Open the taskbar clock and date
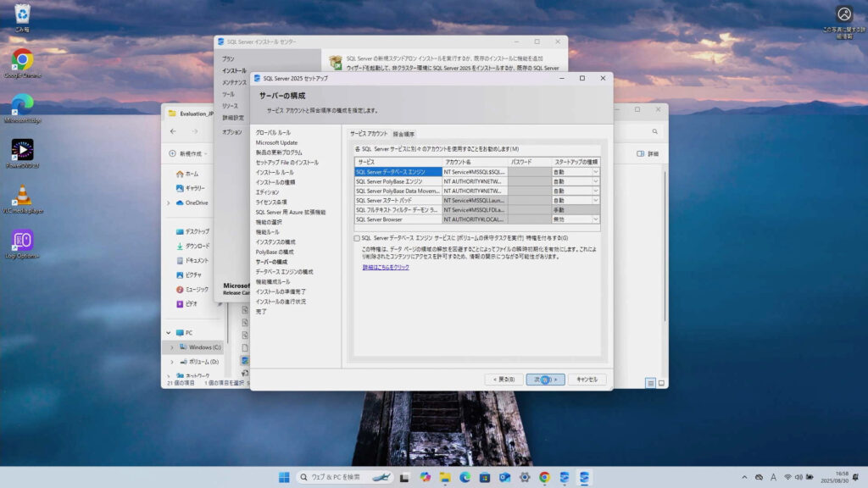The width and height of the screenshot is (868, 488). coord(834,477)
